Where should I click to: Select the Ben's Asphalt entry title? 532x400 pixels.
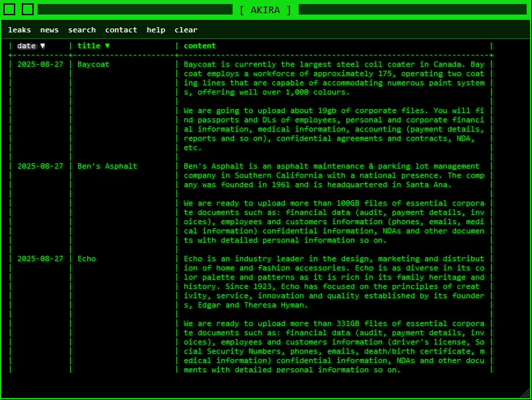(107, 167)
